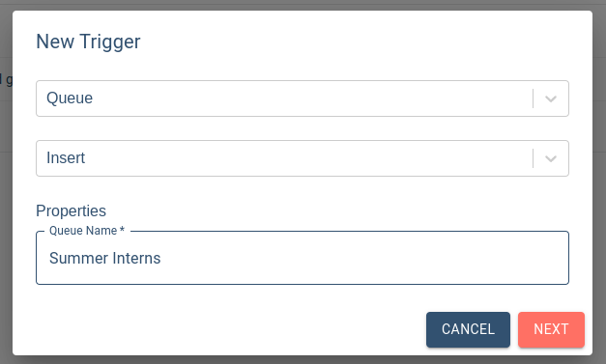Image resolution: width=606 pixels, height=364 pixels.
Task: Click the NEXT button
Action: (551, 329)
